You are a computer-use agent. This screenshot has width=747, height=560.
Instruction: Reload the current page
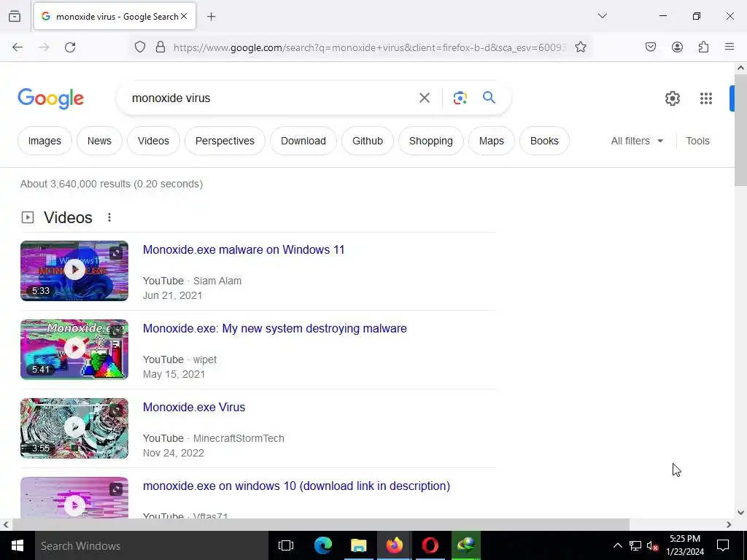[x=70, y=47]
